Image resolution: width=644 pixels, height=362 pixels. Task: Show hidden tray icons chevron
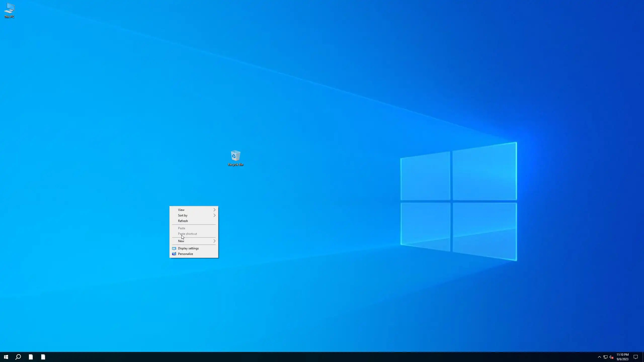tap(599, 357)
